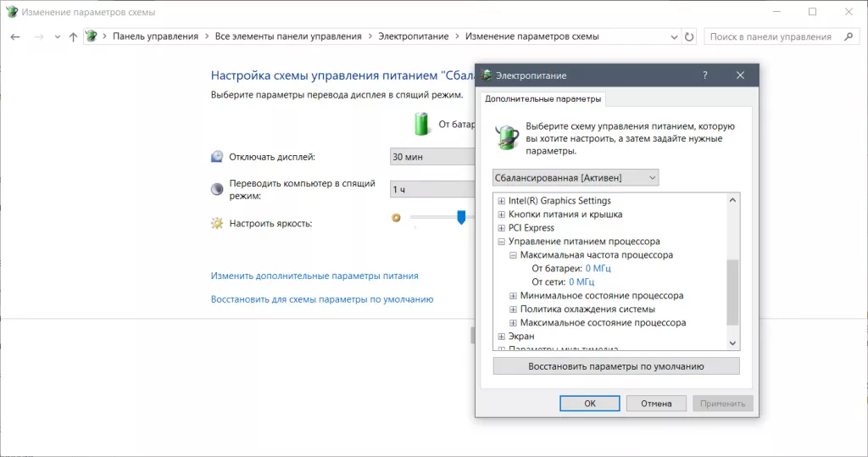Collapse Максимальная частота процессора node

click(513, 255)
